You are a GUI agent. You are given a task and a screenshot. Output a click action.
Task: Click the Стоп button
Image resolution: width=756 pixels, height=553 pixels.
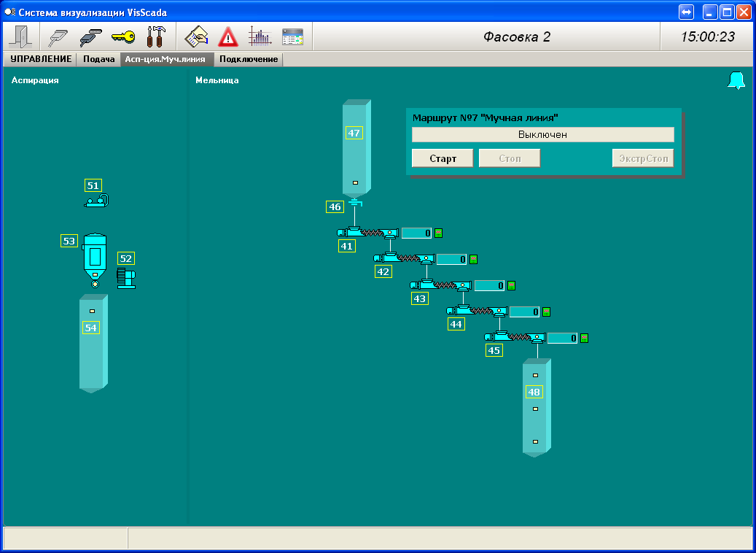pyautogui.click(x=510, y=158)
